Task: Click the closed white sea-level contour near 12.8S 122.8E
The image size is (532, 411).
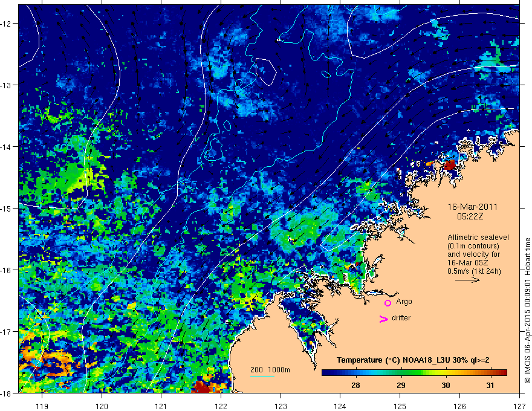Action: point(265,72)
